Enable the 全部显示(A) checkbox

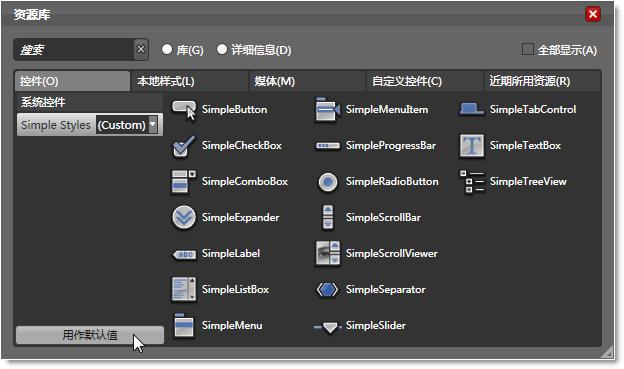click(x=528, y=49)
